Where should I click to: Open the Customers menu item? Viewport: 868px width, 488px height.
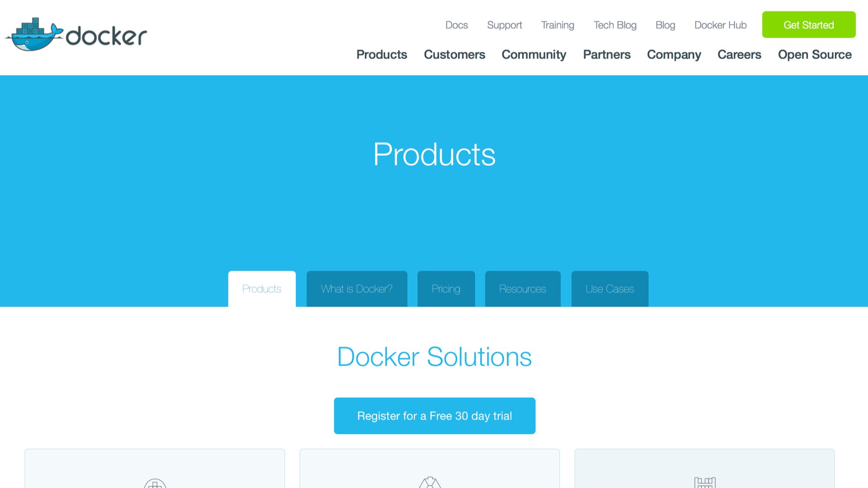(x=454, y=54)
